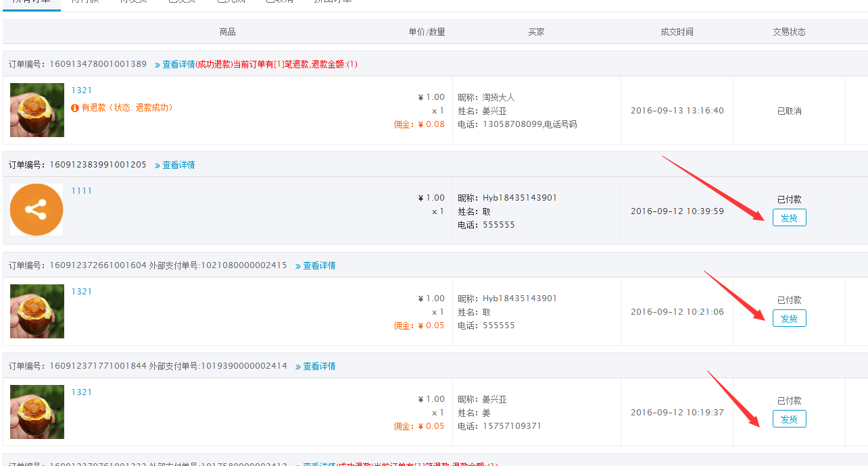Click the 买家 column header
Viewport: 868px width, 466px height.
coord(536,32)
